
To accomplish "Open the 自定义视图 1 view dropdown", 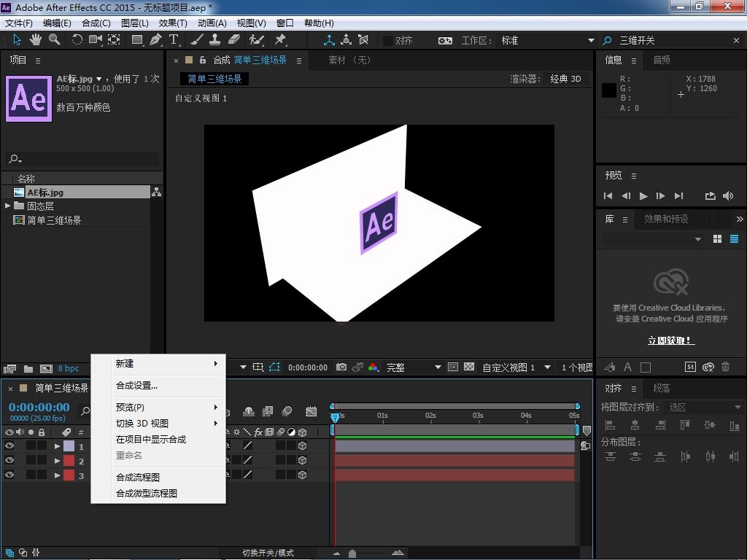I will pos(516,367).
